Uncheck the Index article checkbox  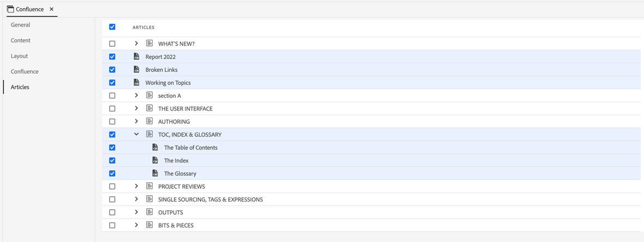coord(112,160)
